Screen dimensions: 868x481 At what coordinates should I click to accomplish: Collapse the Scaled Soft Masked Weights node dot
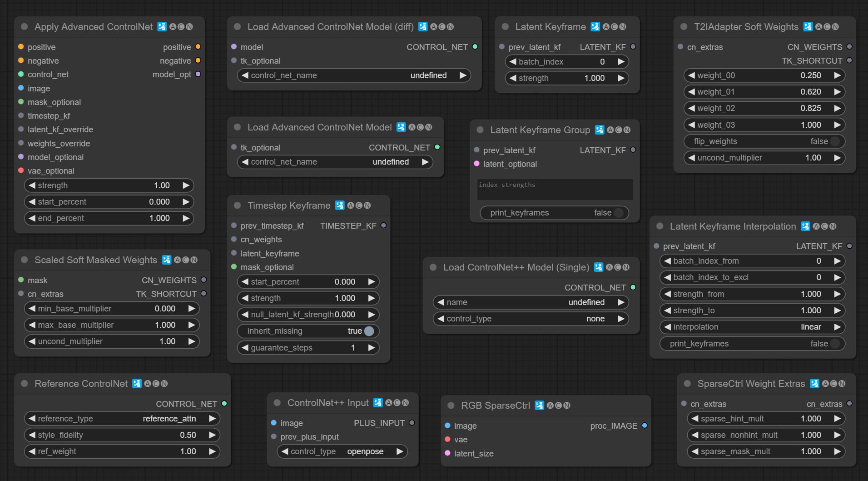pos(25,260)
